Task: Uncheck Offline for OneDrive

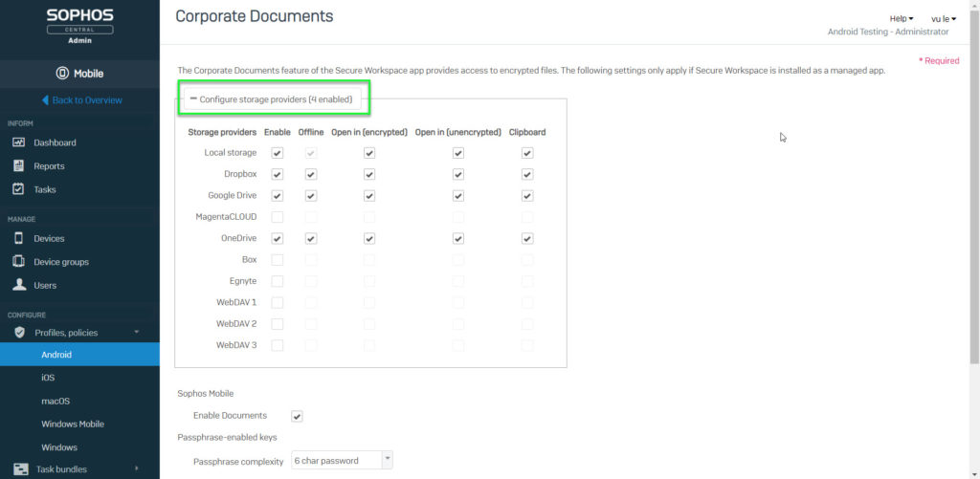Action: [x=311, y=239]
